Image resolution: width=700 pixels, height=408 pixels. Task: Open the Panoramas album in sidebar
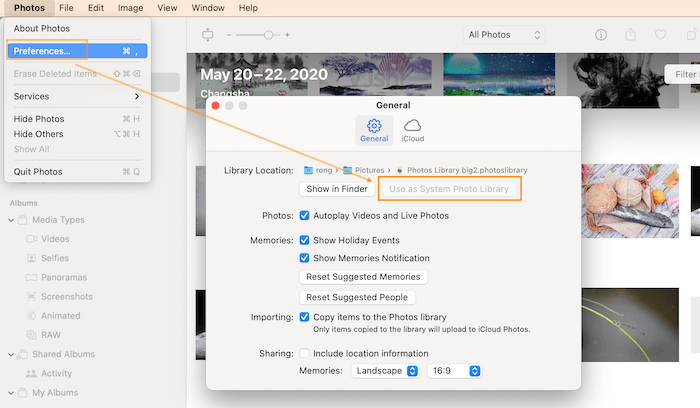[x=64, y=277]
